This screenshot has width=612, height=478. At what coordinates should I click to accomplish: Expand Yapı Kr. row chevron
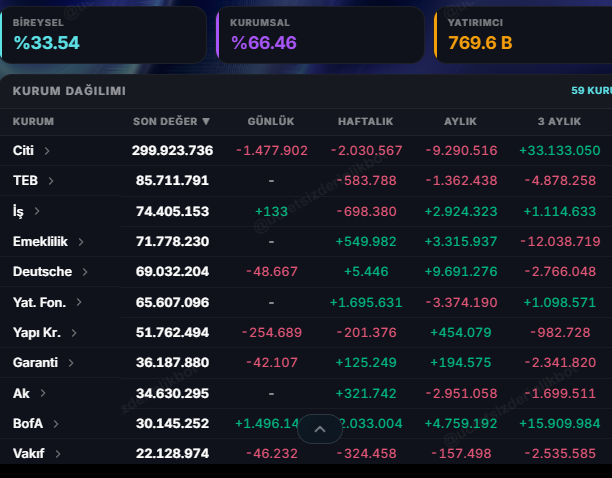74,333
